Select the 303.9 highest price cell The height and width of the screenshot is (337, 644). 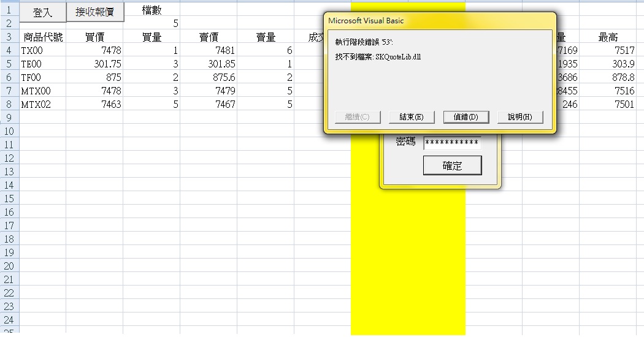[608, 64]
